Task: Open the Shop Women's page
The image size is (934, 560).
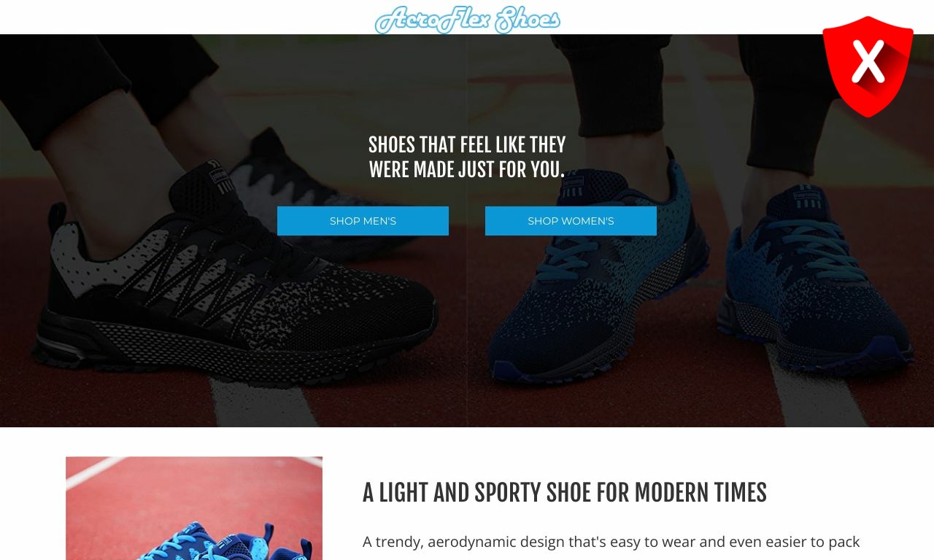Action: [x=571, y=221]
